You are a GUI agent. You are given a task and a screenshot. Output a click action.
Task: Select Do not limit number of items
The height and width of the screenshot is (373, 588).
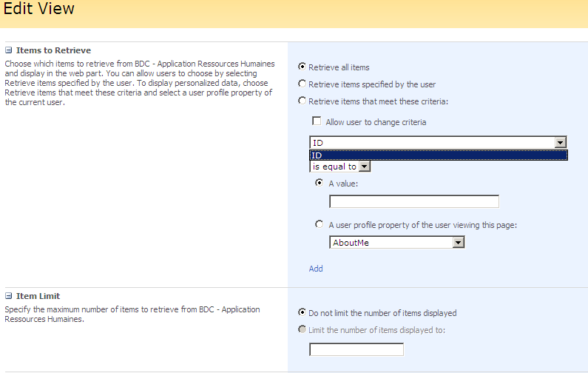click(302, 312)
